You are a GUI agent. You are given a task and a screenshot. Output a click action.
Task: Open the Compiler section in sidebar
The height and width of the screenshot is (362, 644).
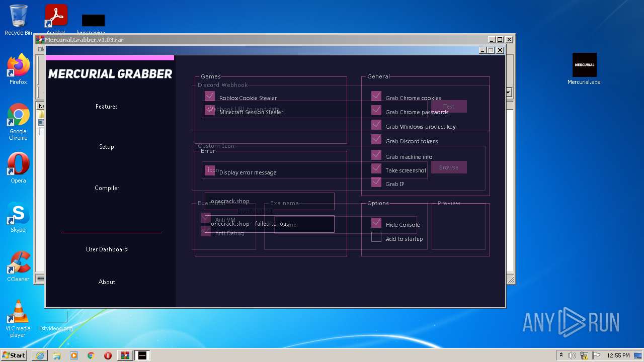(107, 188)
